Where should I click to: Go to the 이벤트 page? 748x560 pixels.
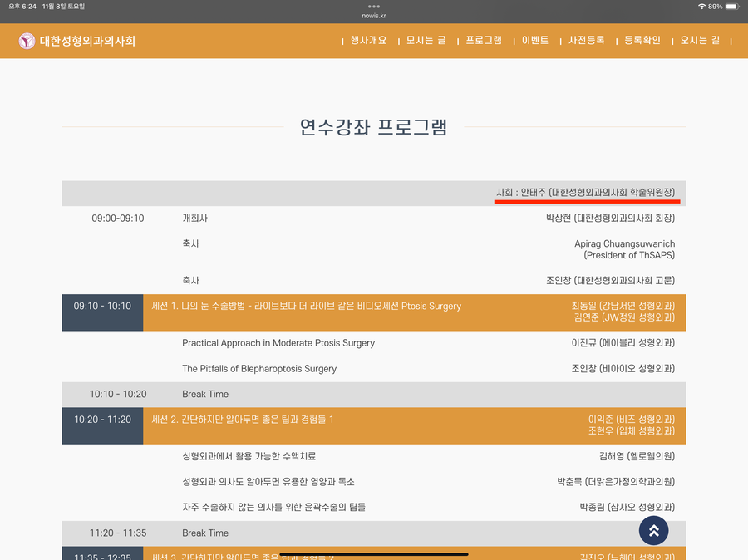(x=534, y=41)
